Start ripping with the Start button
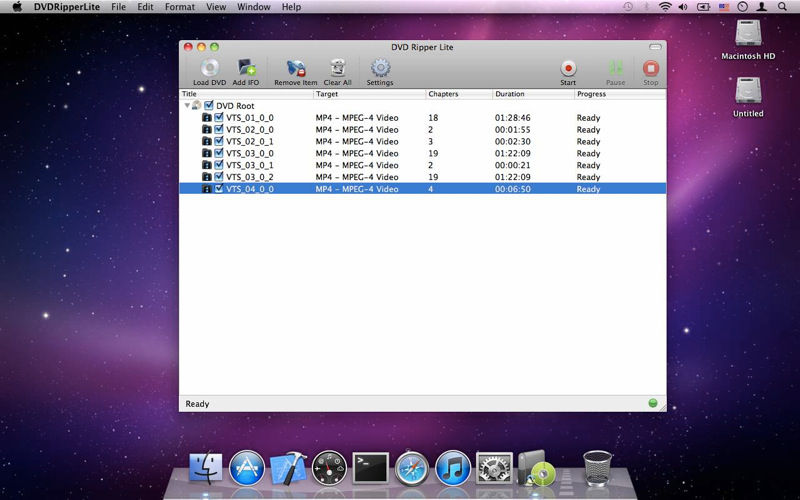Image resolution: width=800 pixels, height=500 pixels. (568, 68)
